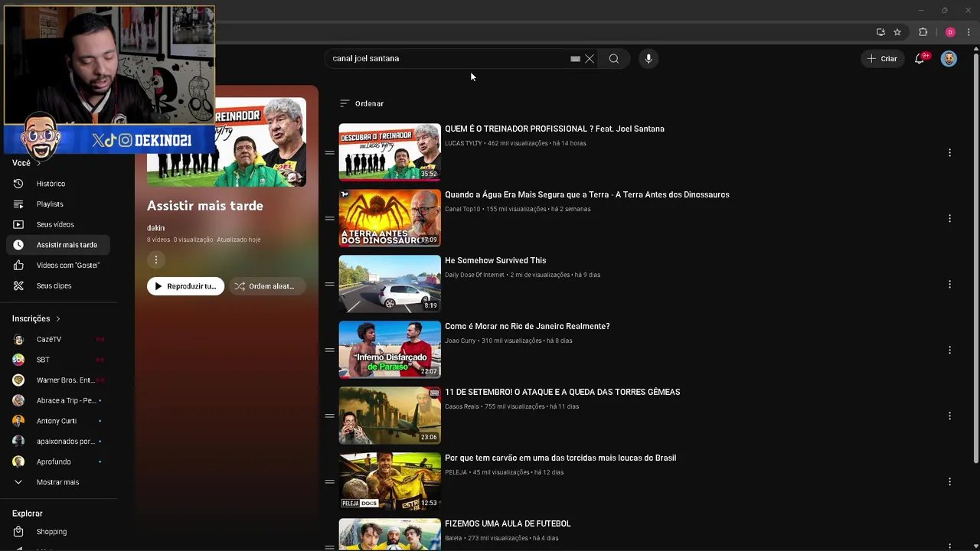The width and height of the screenshot is (980, 551).
Task: Open LUCAS TYLTY channel link
Action: pos(463,143)
